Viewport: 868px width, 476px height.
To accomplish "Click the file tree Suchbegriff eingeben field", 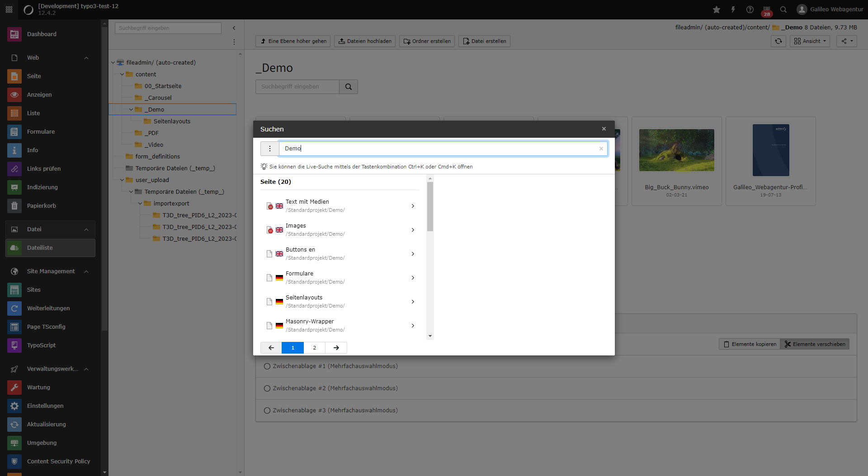I will point(168,28).
